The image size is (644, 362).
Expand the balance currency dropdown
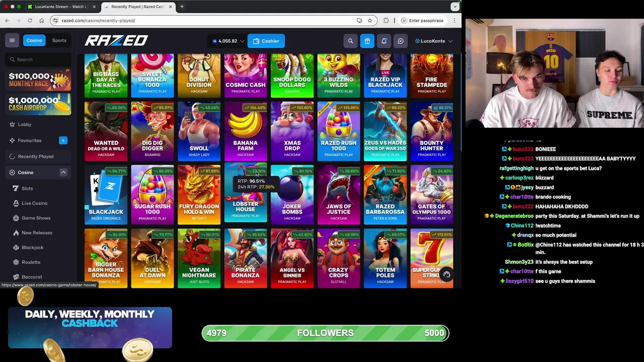tap(242, 41)
